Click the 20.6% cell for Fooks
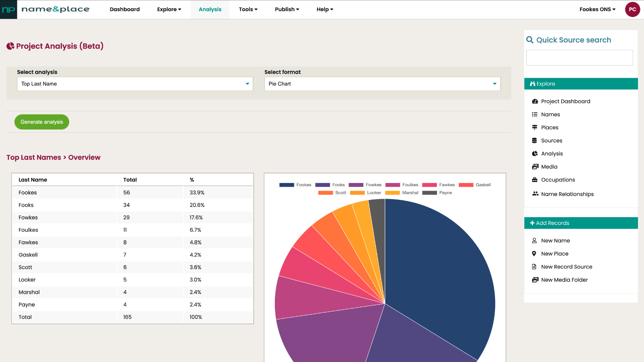The height and width of the screenshot is (362, 644). 197,205
